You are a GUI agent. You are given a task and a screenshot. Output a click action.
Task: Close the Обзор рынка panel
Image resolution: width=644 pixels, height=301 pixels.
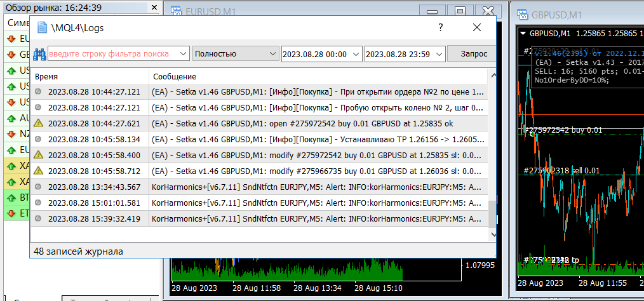154,8
